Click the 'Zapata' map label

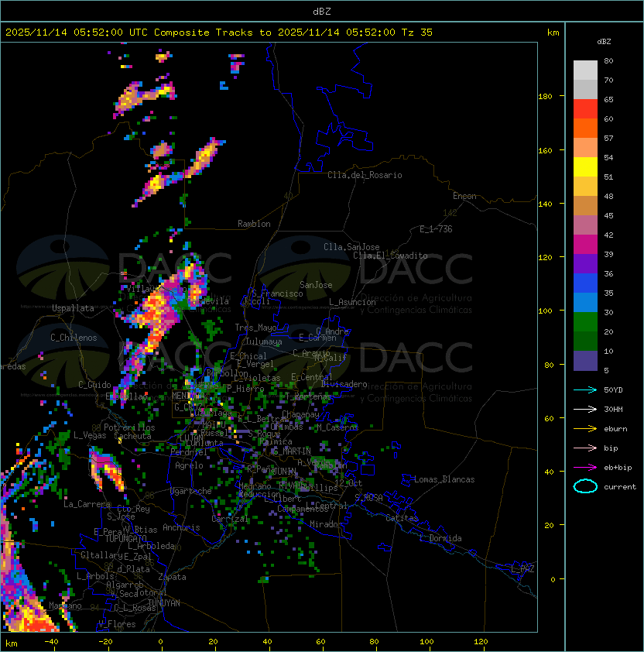[x=172, y=577]
